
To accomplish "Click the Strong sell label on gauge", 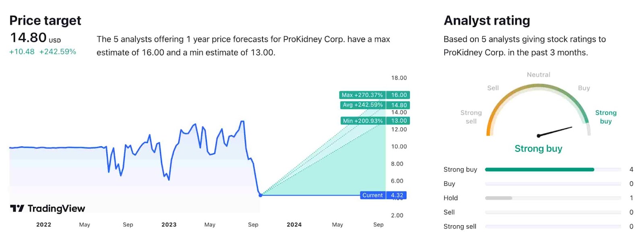I will (x=471, y=117).
